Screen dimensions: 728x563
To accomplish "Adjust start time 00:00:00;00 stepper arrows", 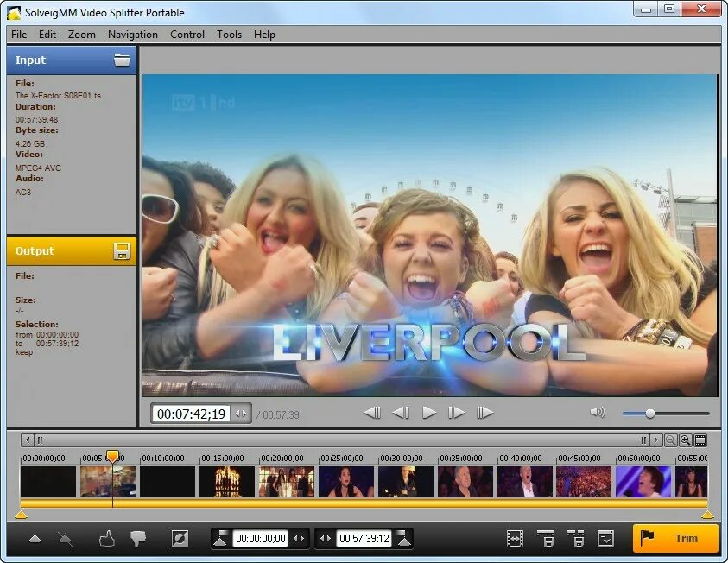I will click(299, 539).
